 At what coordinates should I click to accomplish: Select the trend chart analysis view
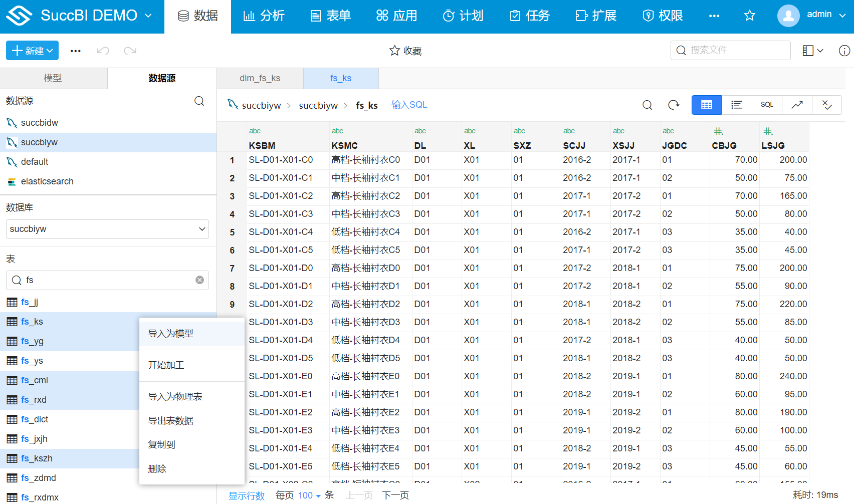click(797, 105)
